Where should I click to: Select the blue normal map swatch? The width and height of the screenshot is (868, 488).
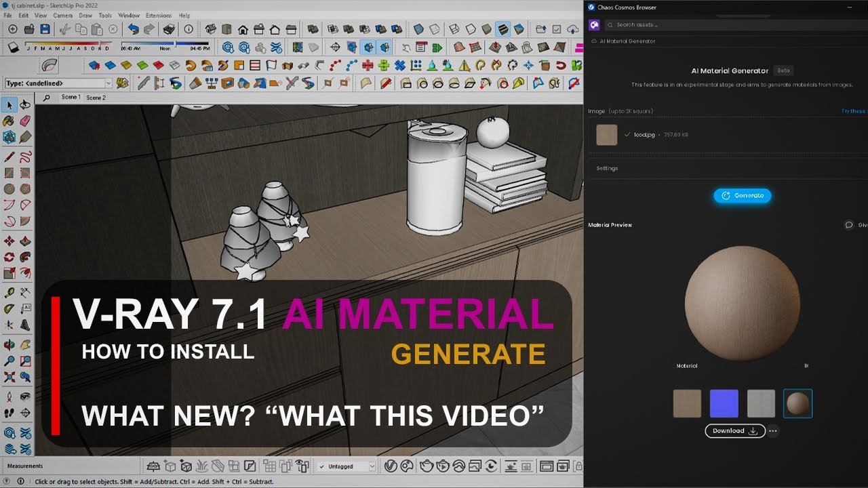(724, 403)
